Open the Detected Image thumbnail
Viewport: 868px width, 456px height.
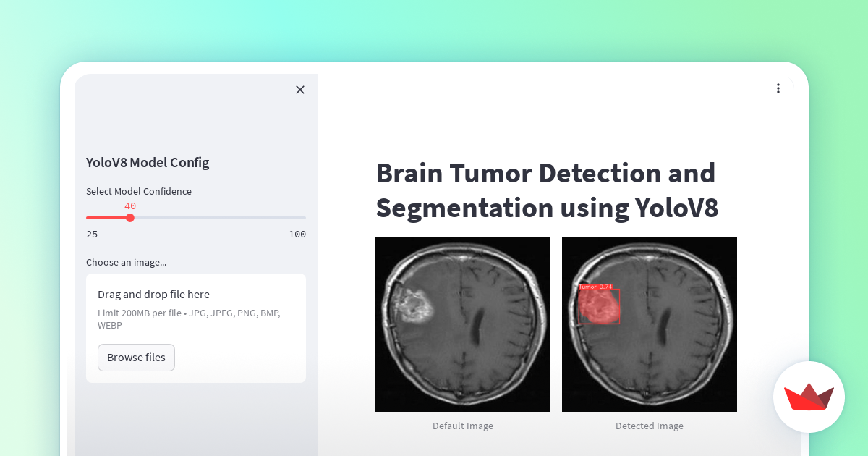click(649, 324)
